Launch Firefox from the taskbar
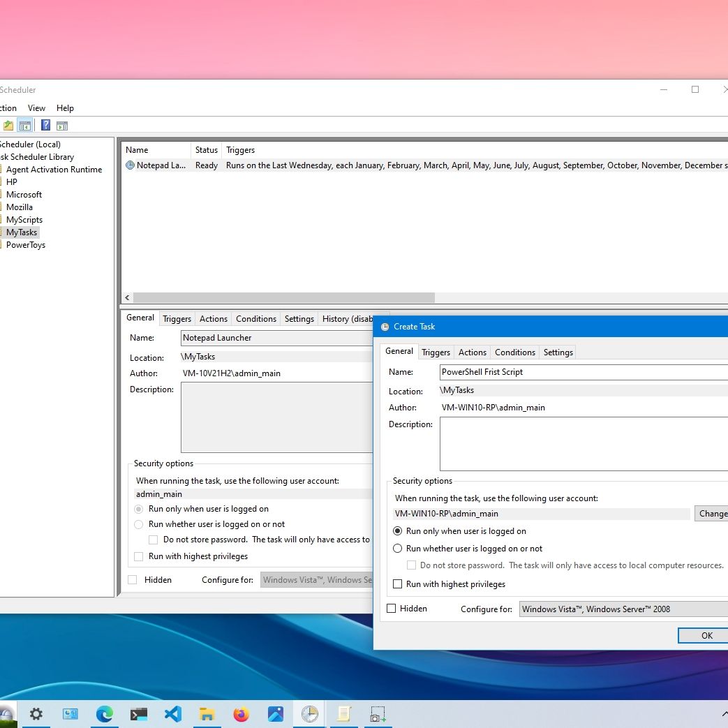 coord(241,714)
